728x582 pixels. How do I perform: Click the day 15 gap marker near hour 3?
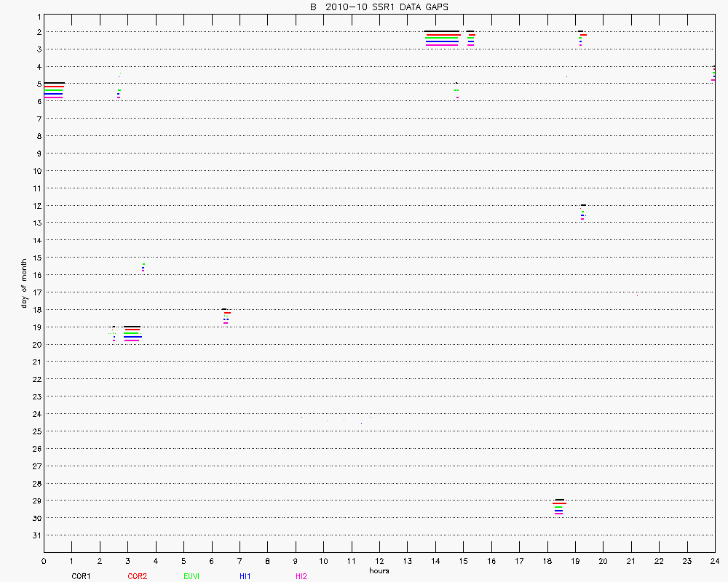[x=143, y=268]
